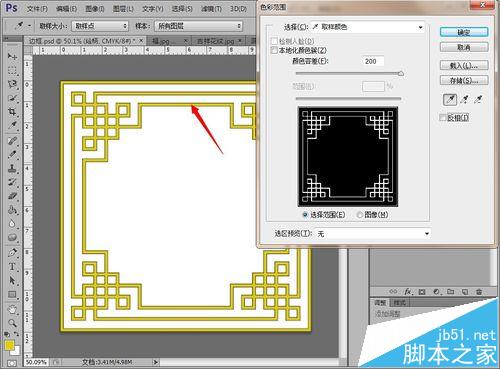The width and height of the screenshot is (500, 369).
Task: Click the Subtract from Sample eyedropper
Action: click(478, 99)
